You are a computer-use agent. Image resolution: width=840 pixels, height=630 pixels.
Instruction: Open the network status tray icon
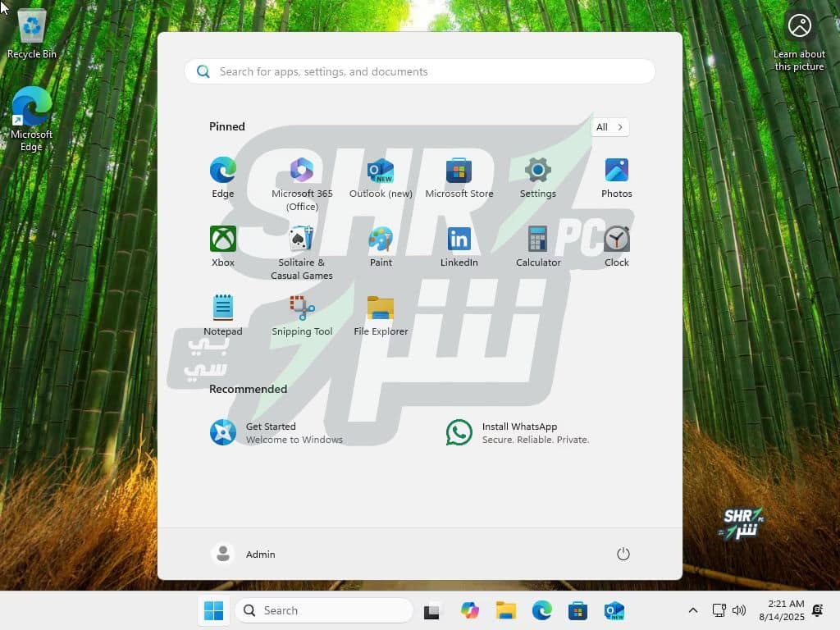pos(719,610)
